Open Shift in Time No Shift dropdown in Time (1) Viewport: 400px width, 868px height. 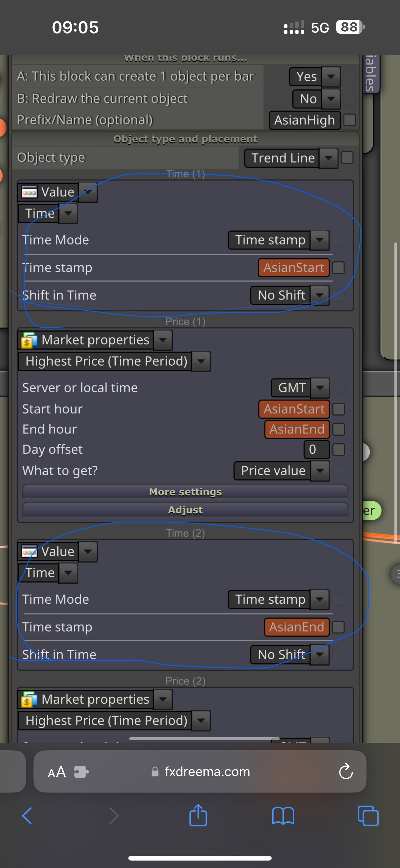pyautogui.click(x=290, y=296)
